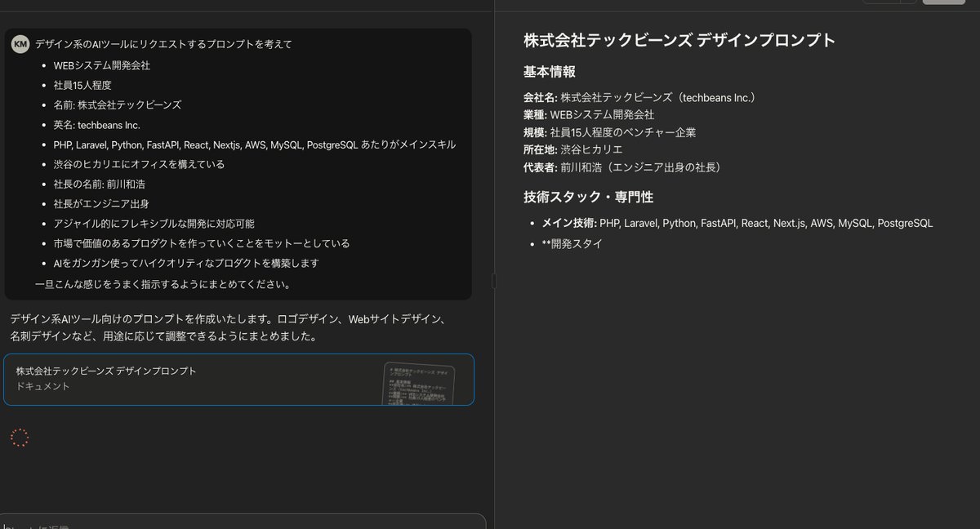Click the truncated 開発スタイ bullet in the artifact
The width and height of the screenshot is (980, 529).
pos(572,243)
